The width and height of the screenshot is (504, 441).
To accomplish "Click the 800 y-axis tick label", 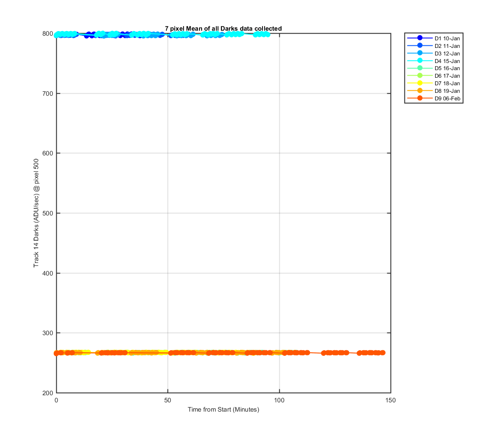I will pyautogui.click(x=48, y=34).
